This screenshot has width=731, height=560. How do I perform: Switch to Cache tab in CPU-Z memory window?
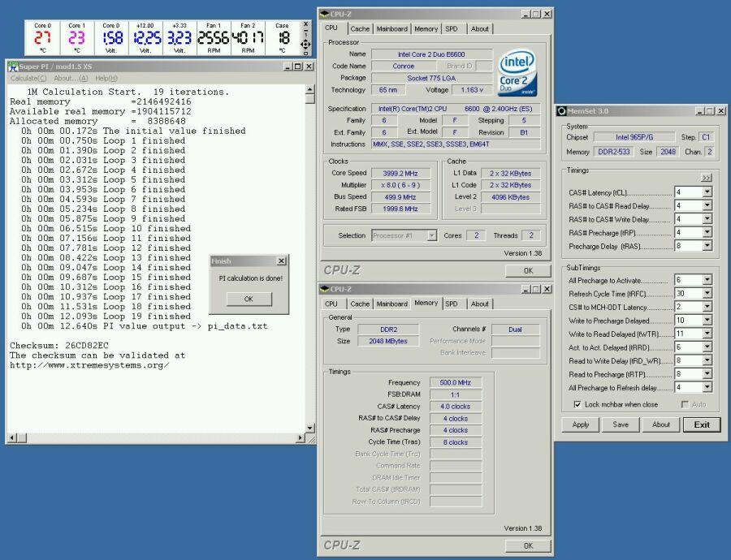tap(360, 304)
